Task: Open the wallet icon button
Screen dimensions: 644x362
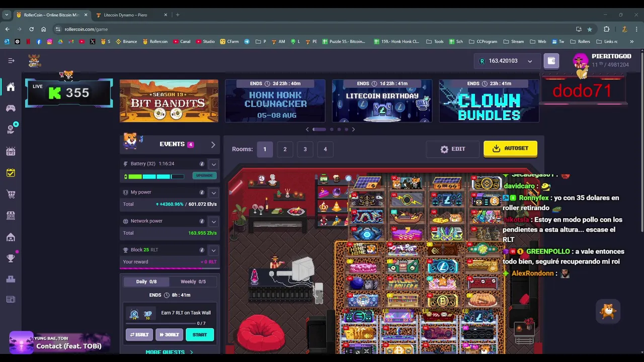Action: click(551, 61)
